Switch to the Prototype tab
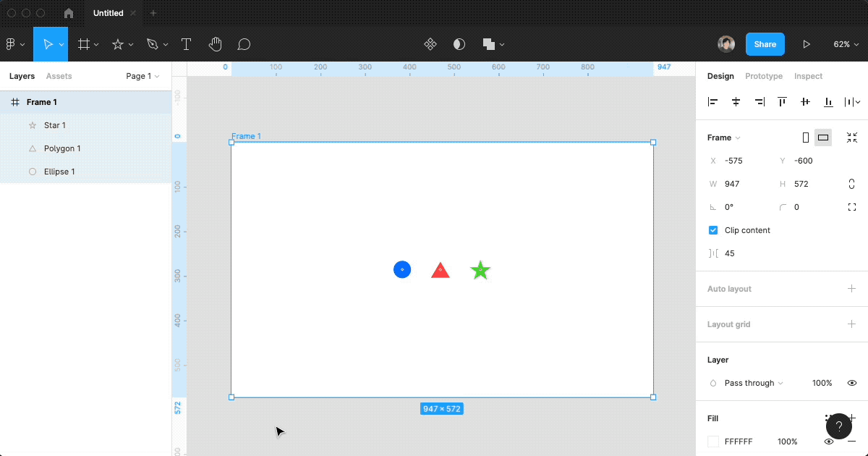868x456 pixels. click(763, 76)
